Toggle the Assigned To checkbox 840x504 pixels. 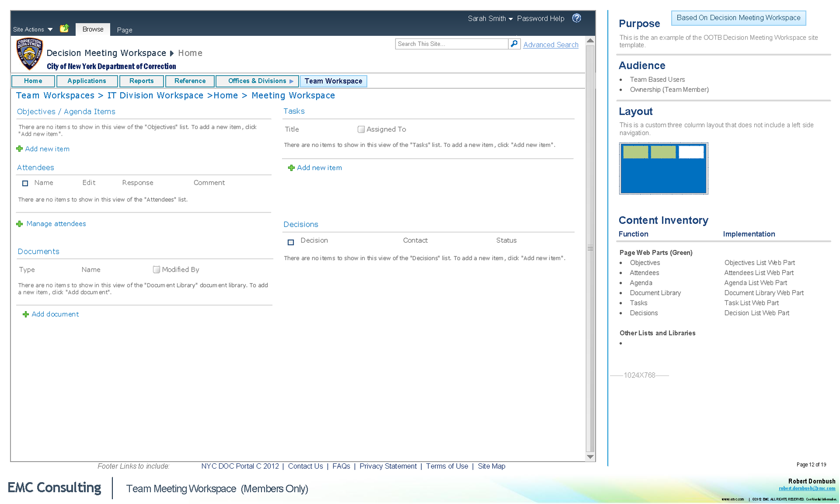pos(361,129)
